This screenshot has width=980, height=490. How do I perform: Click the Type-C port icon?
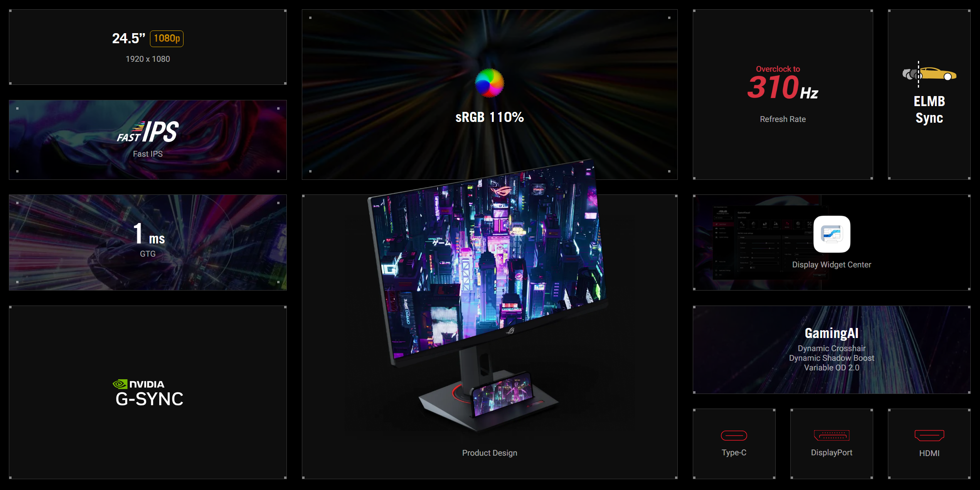tap(734, 436)
